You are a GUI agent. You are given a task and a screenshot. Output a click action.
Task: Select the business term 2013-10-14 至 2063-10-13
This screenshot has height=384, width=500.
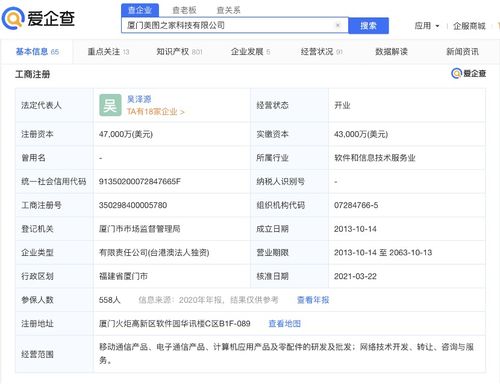[x=383, y=253]
